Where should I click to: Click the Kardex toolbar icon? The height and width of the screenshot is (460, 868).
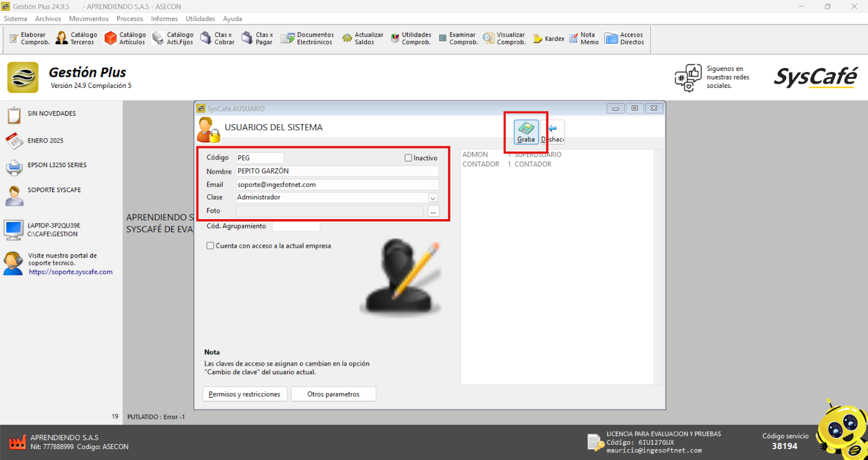[x=538, y=39]
